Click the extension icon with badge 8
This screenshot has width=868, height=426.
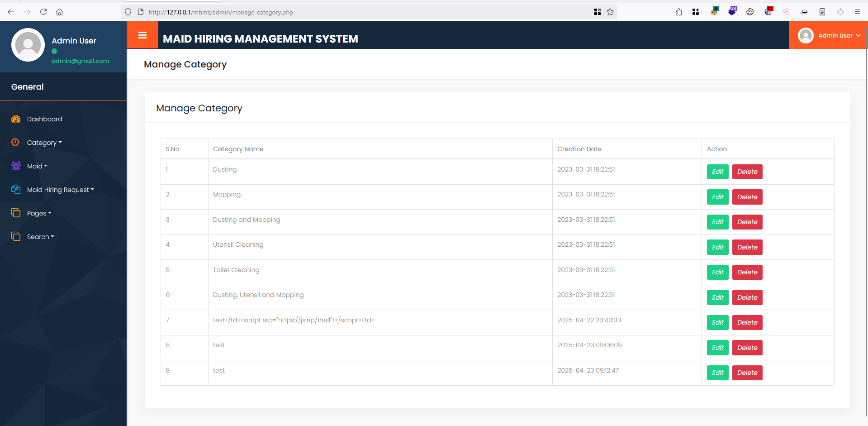click(714, 11)
